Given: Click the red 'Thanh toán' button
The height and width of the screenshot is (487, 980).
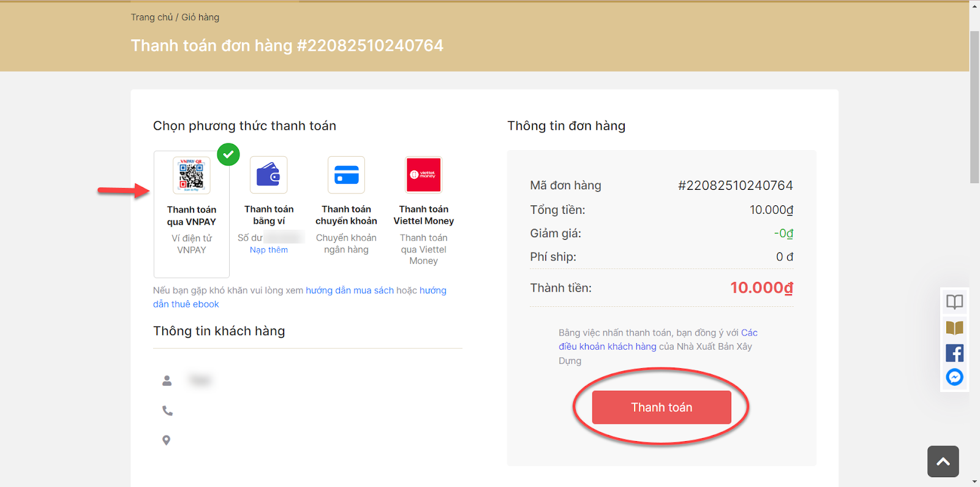Looking at the screenshot, I should 661,407.
